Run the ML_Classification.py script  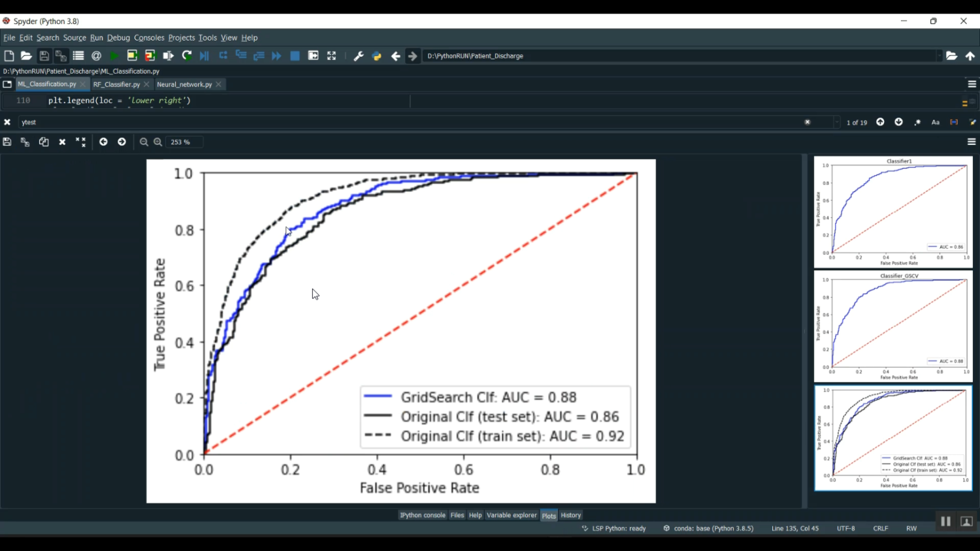(112, 55)
